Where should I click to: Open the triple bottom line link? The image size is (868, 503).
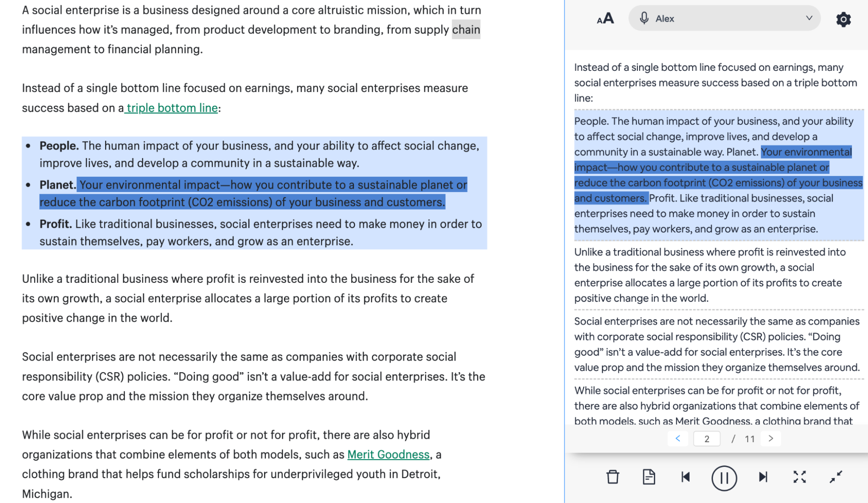coord(172,108)
